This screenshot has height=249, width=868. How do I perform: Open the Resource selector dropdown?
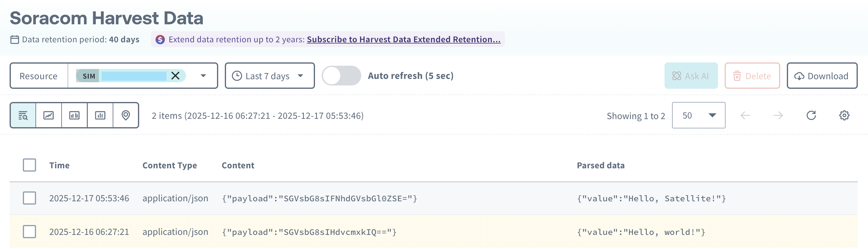pos(203,76)
